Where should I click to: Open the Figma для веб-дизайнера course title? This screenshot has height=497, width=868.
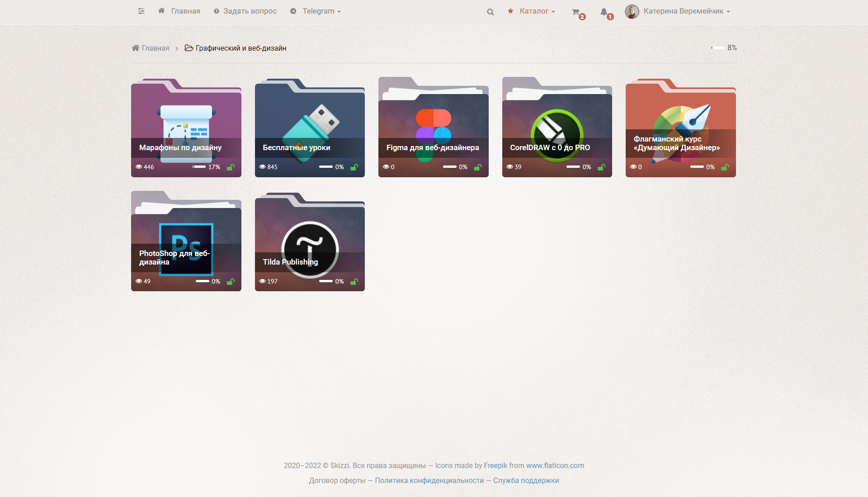tap(433, 148)
